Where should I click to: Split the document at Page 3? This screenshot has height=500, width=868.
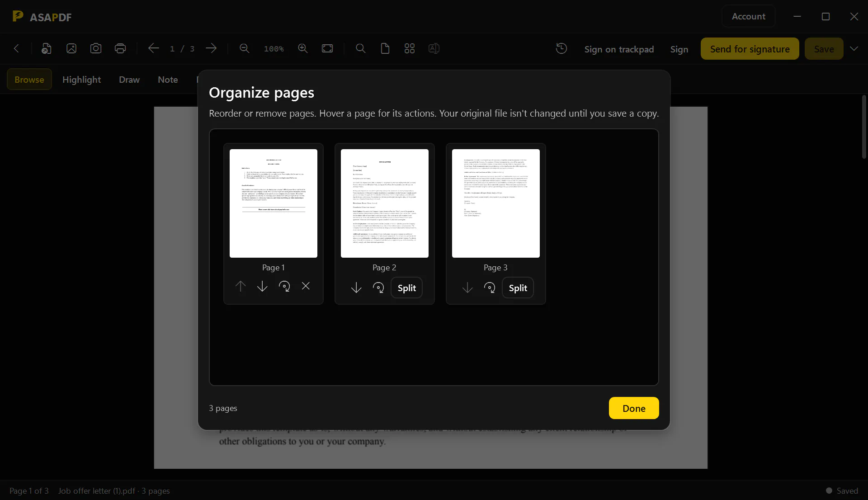(518, 288)
